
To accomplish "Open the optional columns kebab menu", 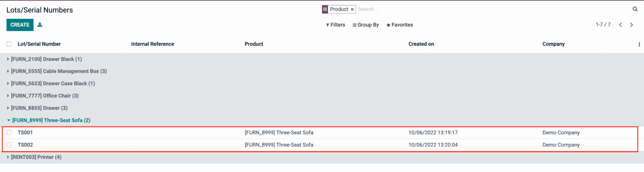I will pyautogui.click(x=639, y=44).
